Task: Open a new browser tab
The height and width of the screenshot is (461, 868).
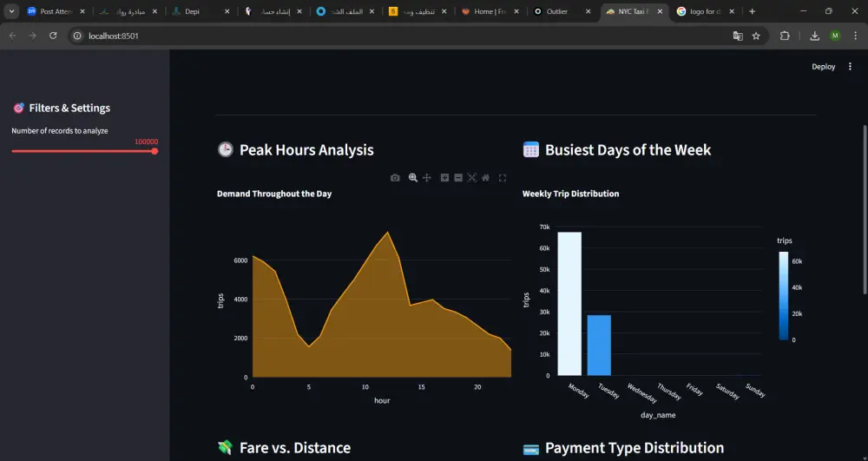Action: [x=752, y=11]
